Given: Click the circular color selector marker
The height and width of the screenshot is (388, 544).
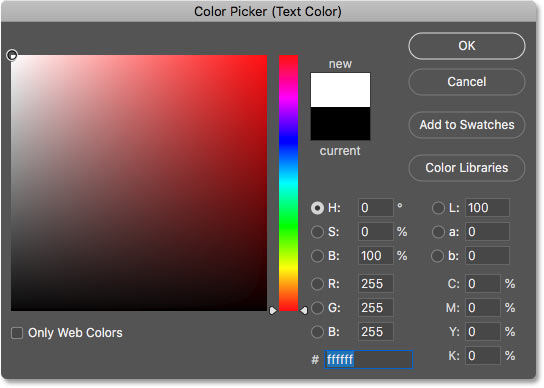Looking at the screenshot, I should tap(12, 55).
